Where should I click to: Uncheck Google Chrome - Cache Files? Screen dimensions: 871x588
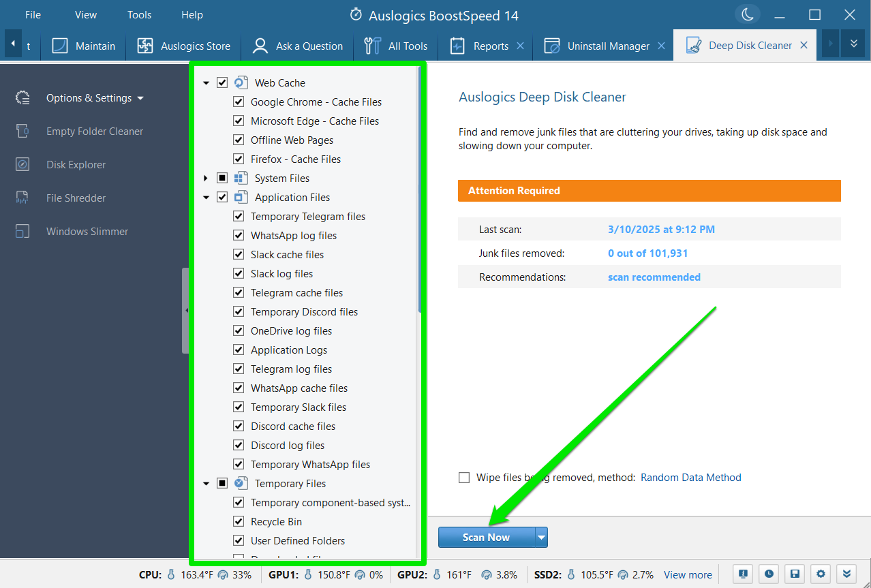coord(239,102)
